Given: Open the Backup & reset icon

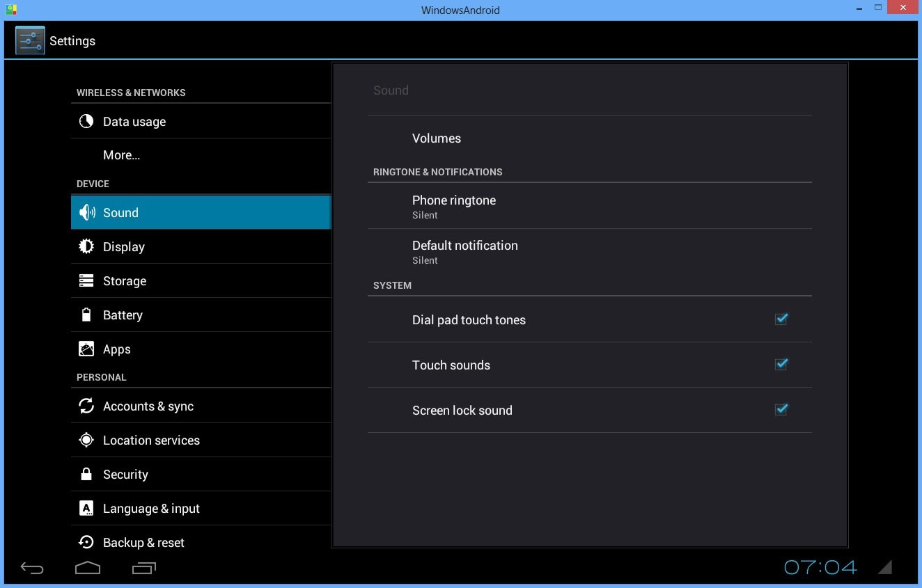Looking at the screenshot, I should (x=86, y=542).
